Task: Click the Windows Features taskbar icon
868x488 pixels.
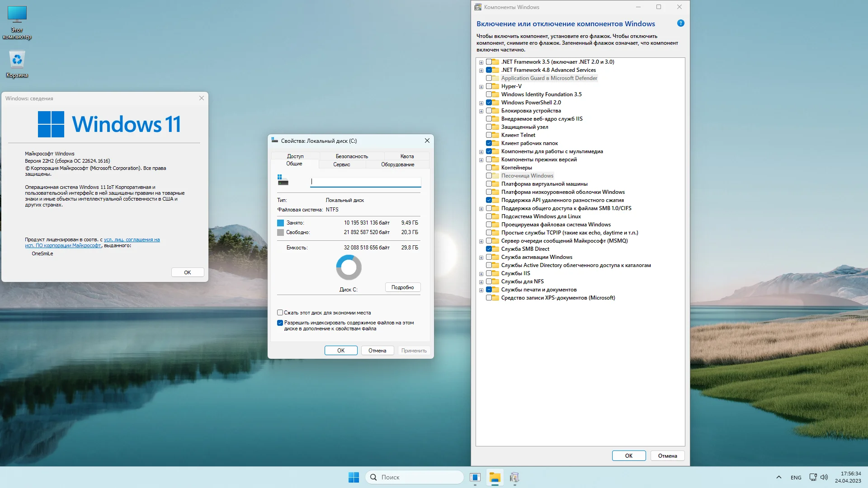Action: (514, 477)
